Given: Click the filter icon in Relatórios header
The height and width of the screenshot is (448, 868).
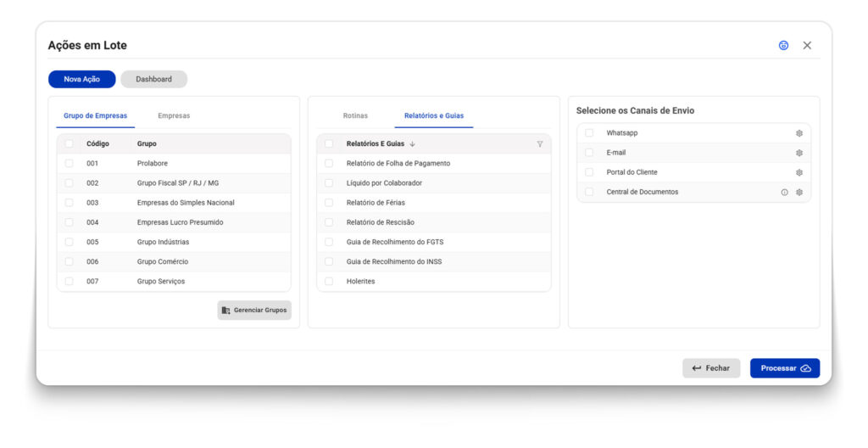Looking at the screenshot, I should point(540,144).
